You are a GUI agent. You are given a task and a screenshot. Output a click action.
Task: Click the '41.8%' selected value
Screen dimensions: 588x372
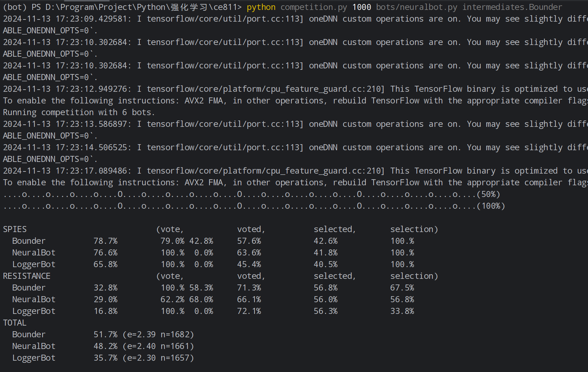326,253
